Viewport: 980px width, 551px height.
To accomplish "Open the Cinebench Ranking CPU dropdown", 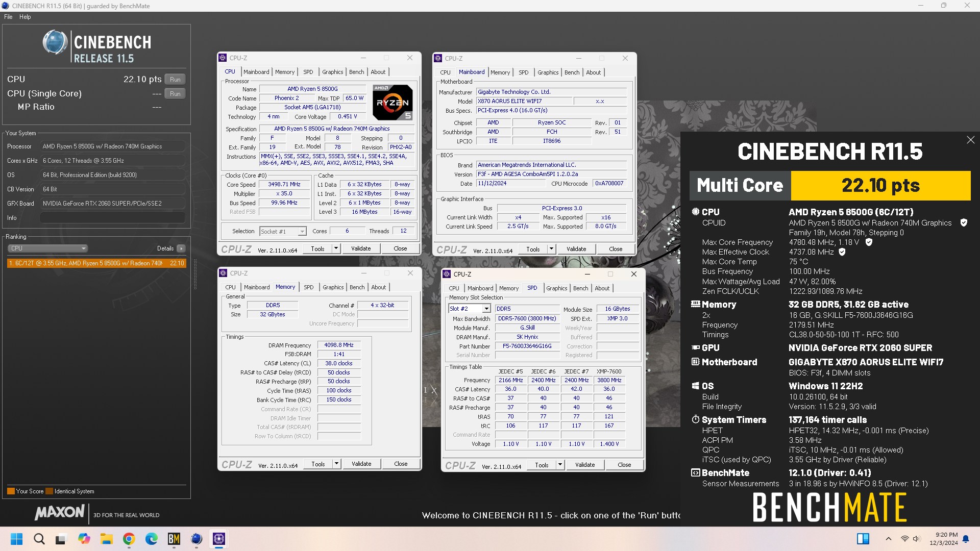I will (47, 248).
